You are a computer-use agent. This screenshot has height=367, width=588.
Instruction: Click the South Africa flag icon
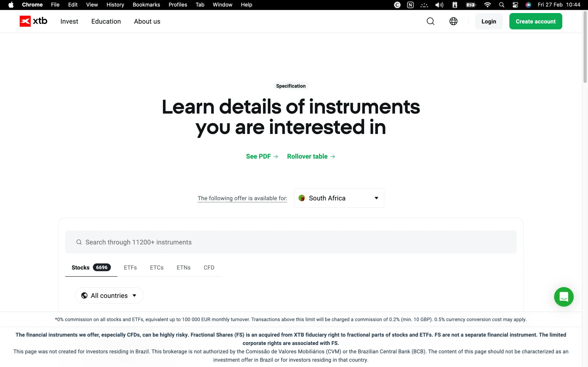(x=302, y=198)
